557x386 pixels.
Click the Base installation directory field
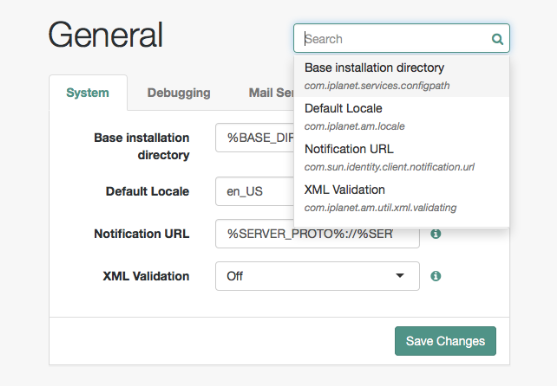[254, 138]
